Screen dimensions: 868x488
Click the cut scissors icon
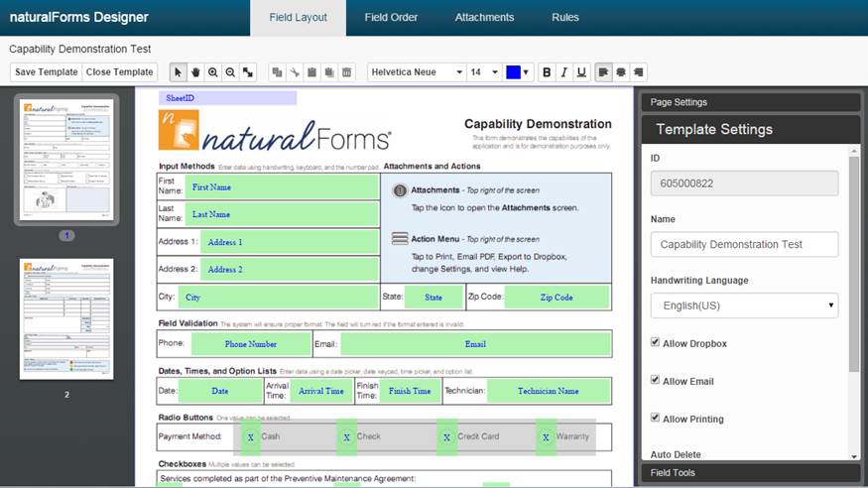tap(295, 72)
